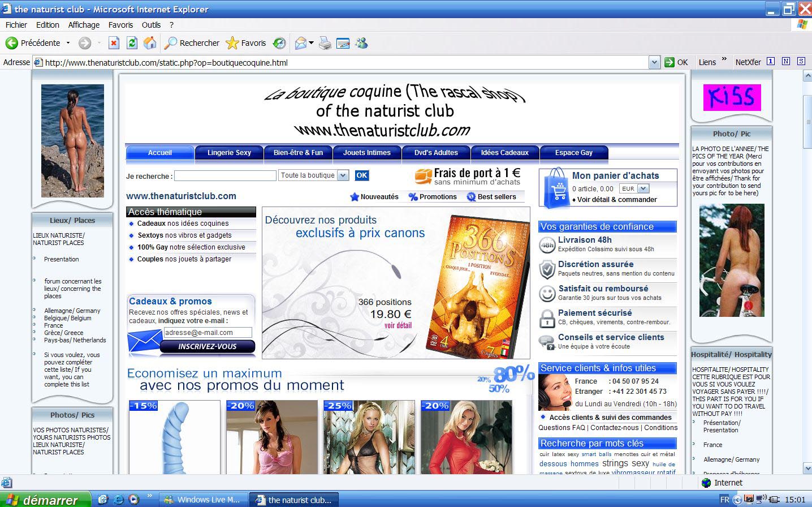Image resolution: width=812 pixels, height=507 pixels.
Task: Click the INSCRIVEZ-VOUS button
Action: point(208,346)
